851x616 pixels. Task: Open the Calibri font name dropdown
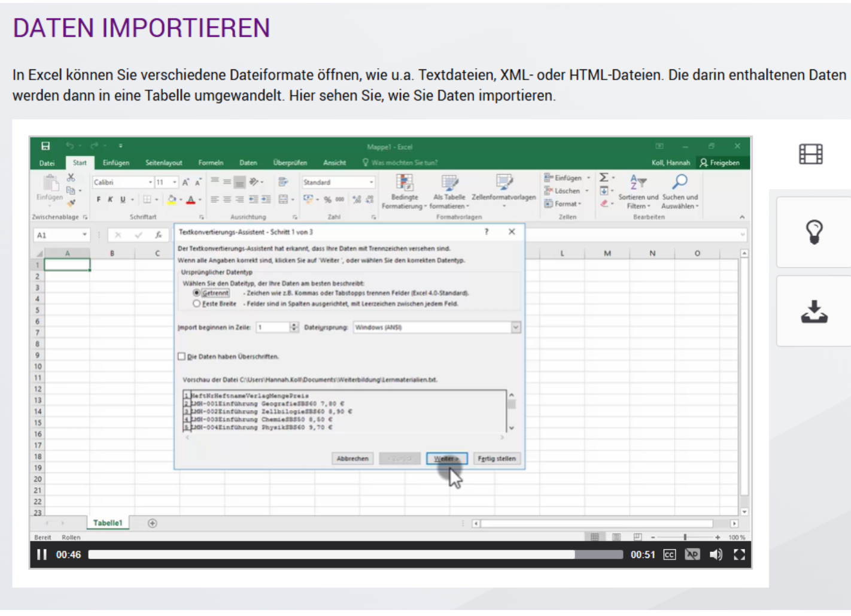(150, 183)
